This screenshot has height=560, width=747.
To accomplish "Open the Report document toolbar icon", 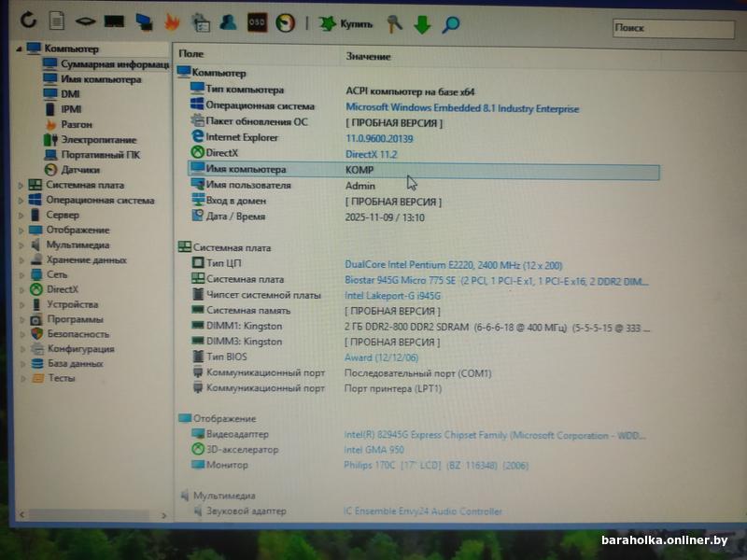I will click(x=57, y=21).
